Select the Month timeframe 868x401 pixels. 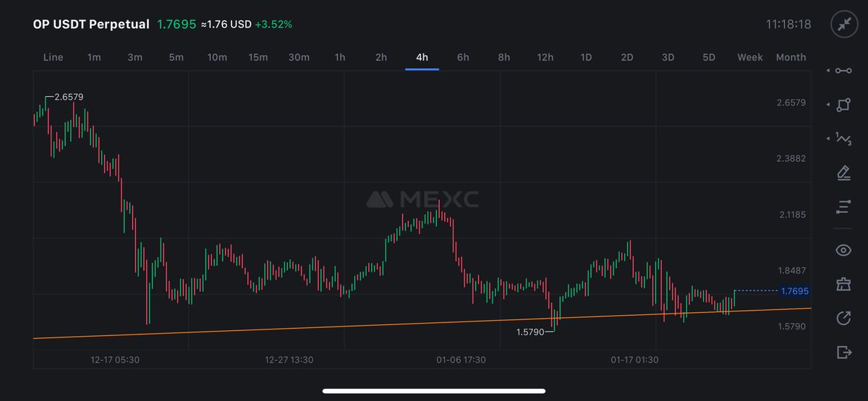pos(791,57)
